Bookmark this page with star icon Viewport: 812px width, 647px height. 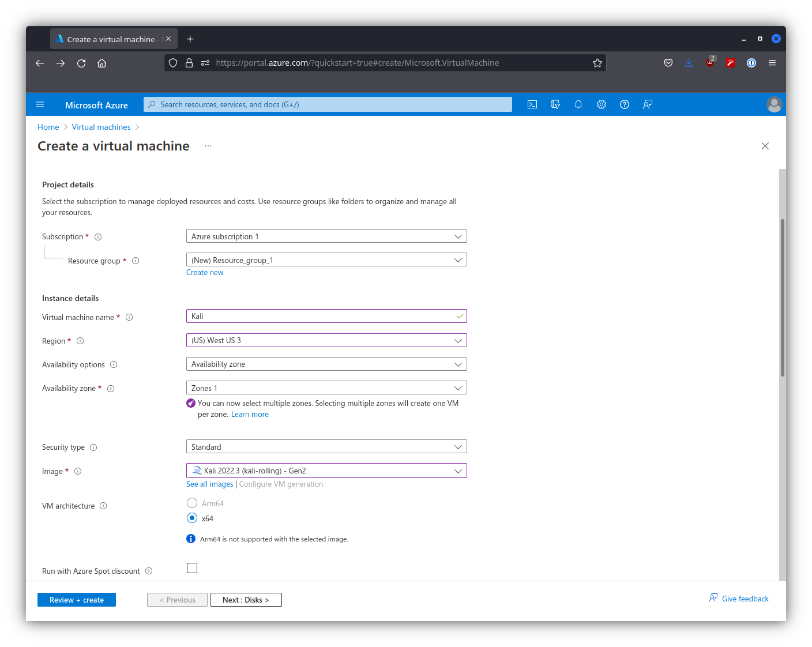pos(597,63)
